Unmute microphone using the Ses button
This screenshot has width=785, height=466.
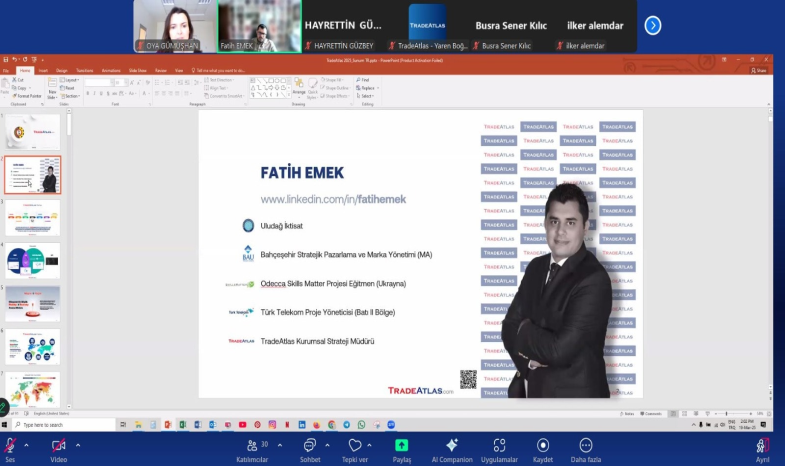pyautogui.click(x=11, y=445)
